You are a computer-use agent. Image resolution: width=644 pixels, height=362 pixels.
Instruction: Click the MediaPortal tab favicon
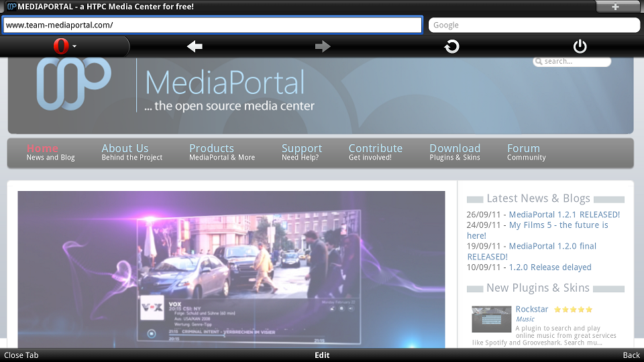coord(12,7)
